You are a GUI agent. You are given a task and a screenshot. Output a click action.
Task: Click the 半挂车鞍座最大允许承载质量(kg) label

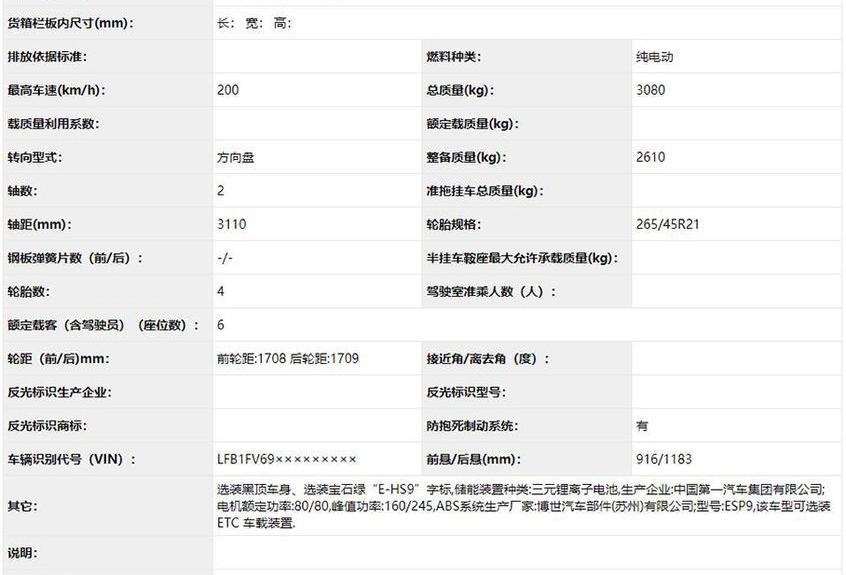pyautogui.click(x=522, y=258)
